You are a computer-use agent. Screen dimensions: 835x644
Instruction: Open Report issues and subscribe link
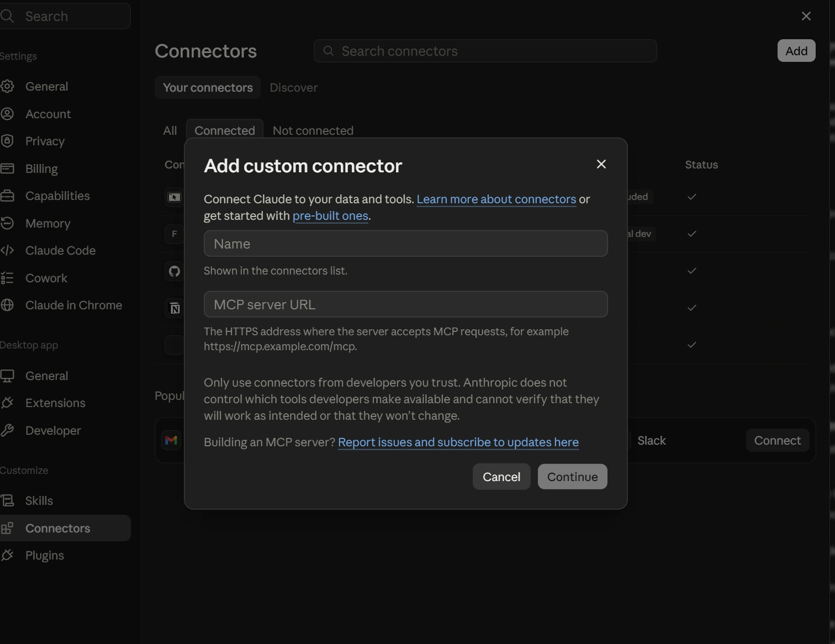pyautogui.click(x=458, y=442)
